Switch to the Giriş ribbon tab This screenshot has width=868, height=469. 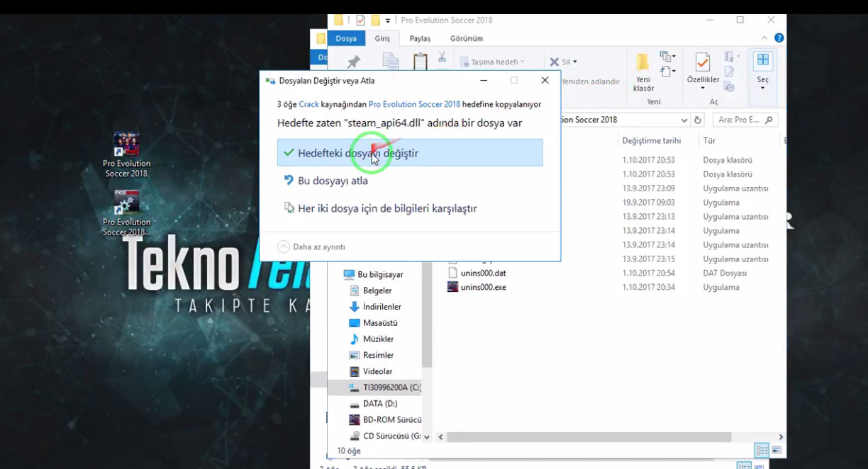(x=382, y=38)
